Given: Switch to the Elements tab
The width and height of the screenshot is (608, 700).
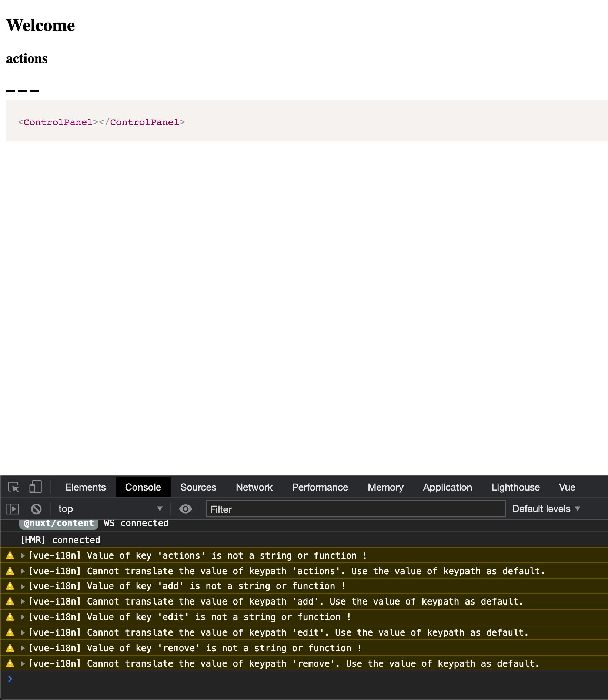Looking at the screenshot, I should 86,487.
